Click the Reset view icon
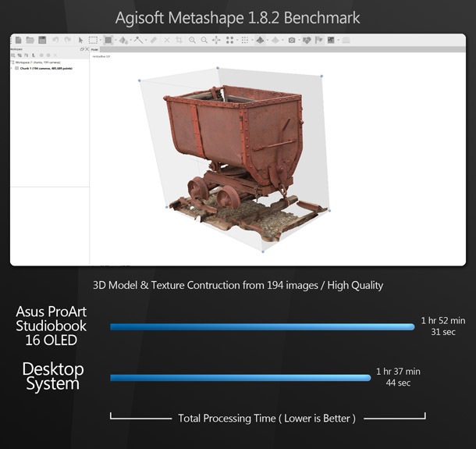476x449 pixels. pos(216,40)
